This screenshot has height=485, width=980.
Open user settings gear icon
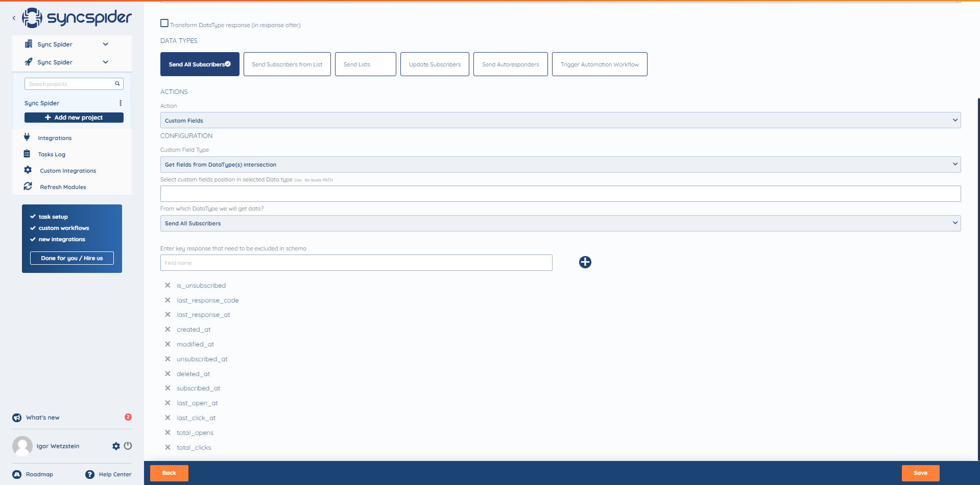pyautogui.click(x=116, y=446)
